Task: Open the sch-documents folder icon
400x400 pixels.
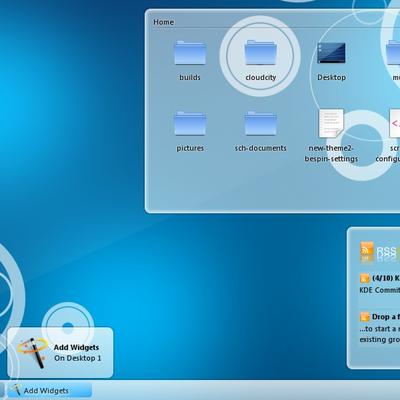Action: 260,124
